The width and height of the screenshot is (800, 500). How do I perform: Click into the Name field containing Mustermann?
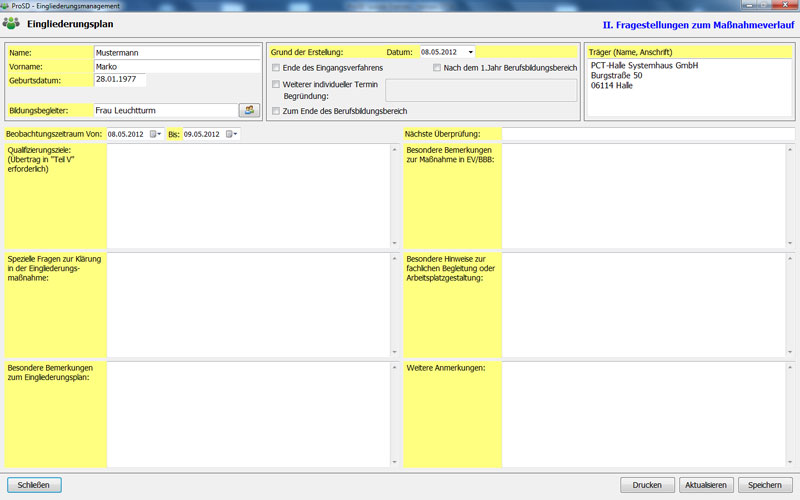pyautogui.click(x=175, y=52)
